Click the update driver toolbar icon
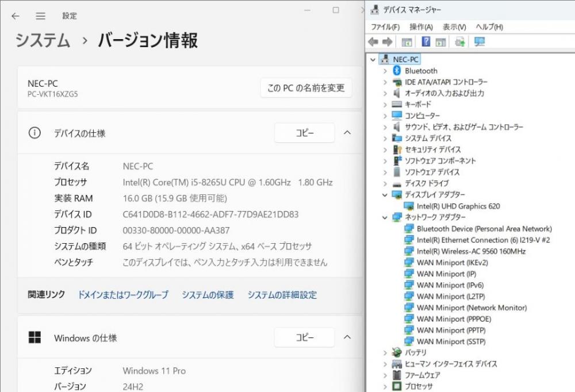 tap(460, 42)
